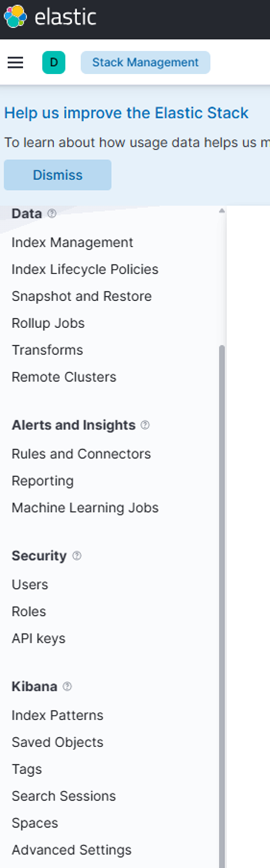The image size is (270, 868).
Task: Go to Index Lifecycle Policies
Action: [85, 269]
